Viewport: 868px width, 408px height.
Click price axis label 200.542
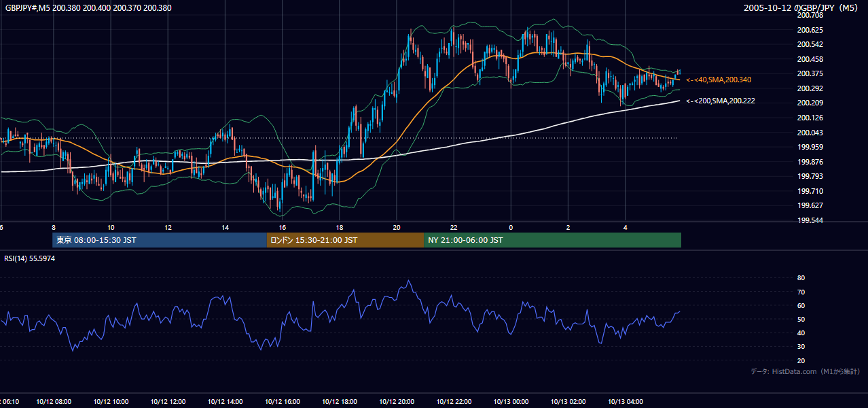(810, 44)
